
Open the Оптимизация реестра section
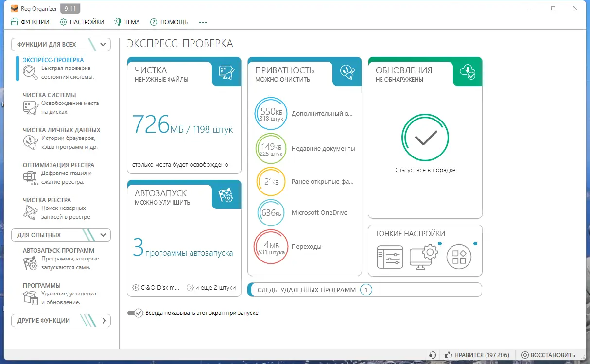coord(63,173)
